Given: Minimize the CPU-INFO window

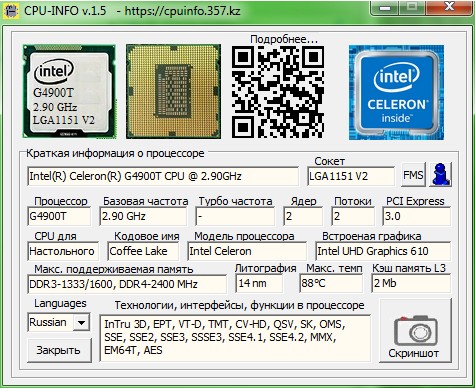Looking at the screenshot, I should click(x=385, y=8).
